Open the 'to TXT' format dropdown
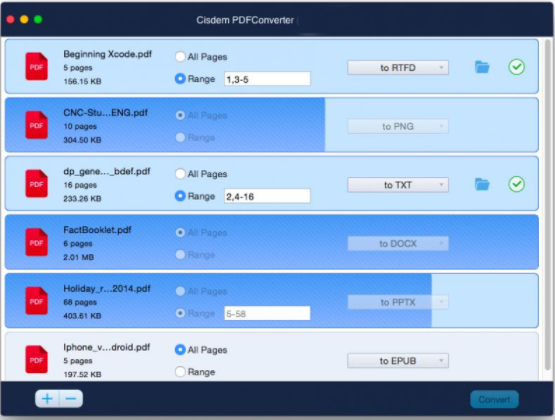 (398, 185)
